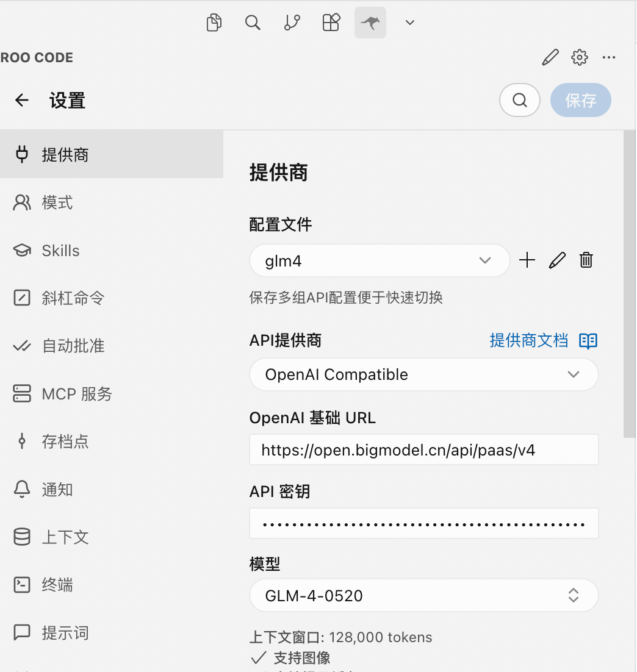Open the Source Control view
Image resolution: width=637 pixels, height=672 pixels.
coord(292,23)
